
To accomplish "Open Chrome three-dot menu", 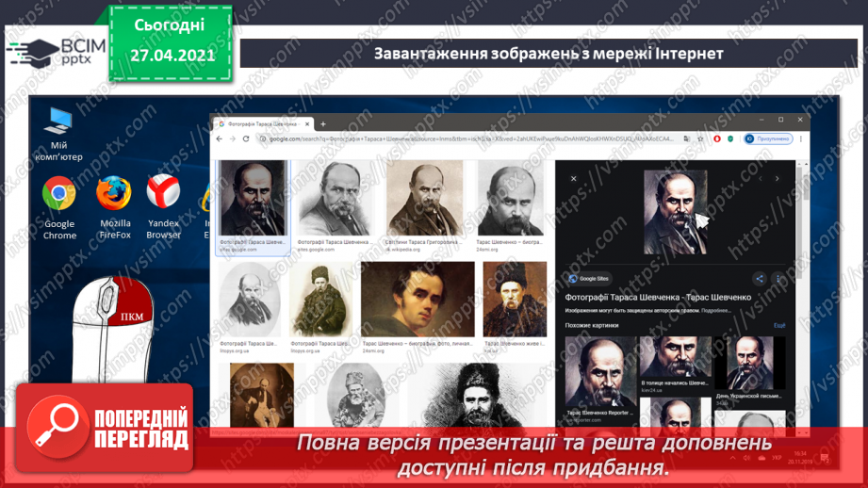I will (x=800, y=138).
